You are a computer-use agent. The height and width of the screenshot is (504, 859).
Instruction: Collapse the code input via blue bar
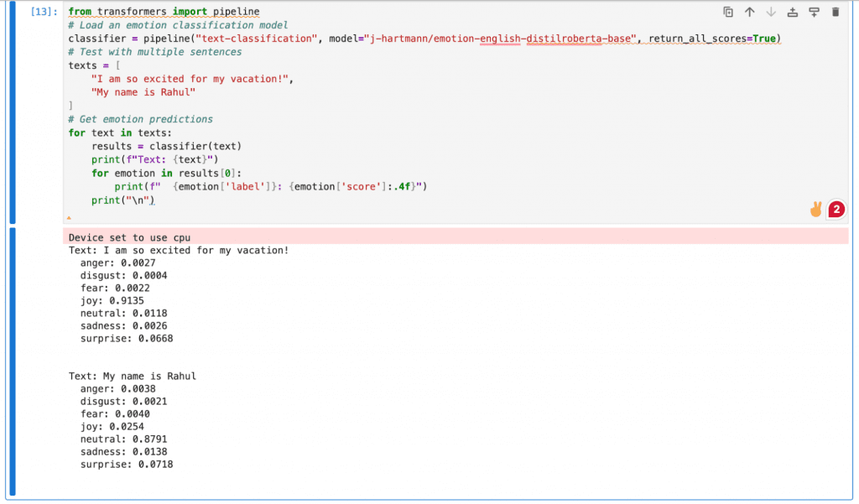click(12, 112)
